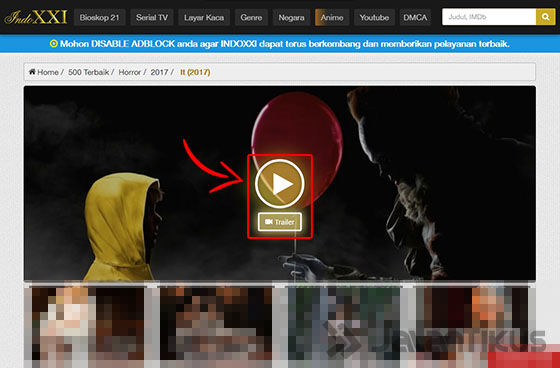
Task: Expand the Genre menu
Action: [251, 17]
